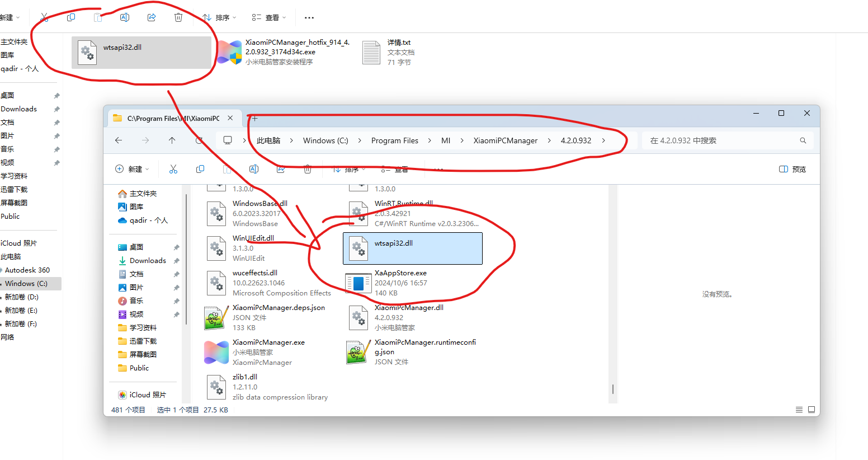
Task: Click the Delete trash icon in the 4.2.0.932 window
Action: point(308,169)
